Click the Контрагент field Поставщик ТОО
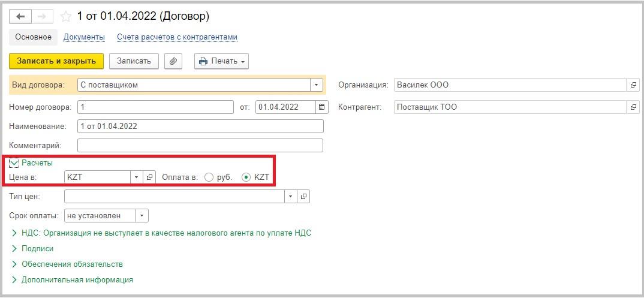Image resolution: width=644 pixels, height=298 pixels. pos(510,107)
